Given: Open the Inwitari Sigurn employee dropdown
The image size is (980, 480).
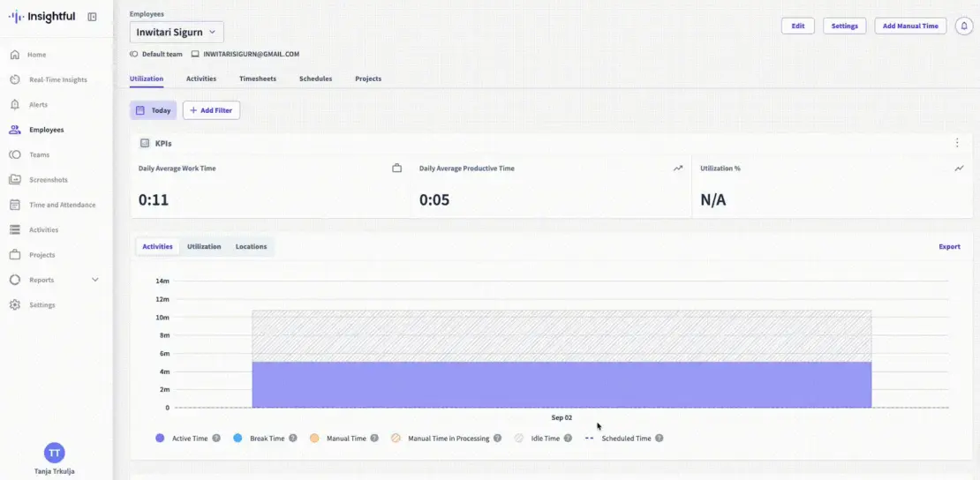Looking at the screenshot, I should tap(177, 32).
